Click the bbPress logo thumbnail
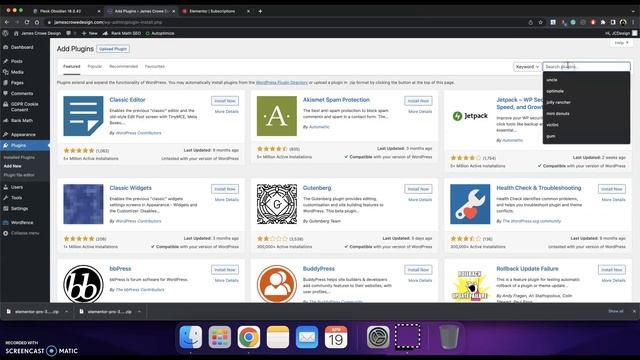This screenshot has height=360, width=640. [x=83, y=284]
